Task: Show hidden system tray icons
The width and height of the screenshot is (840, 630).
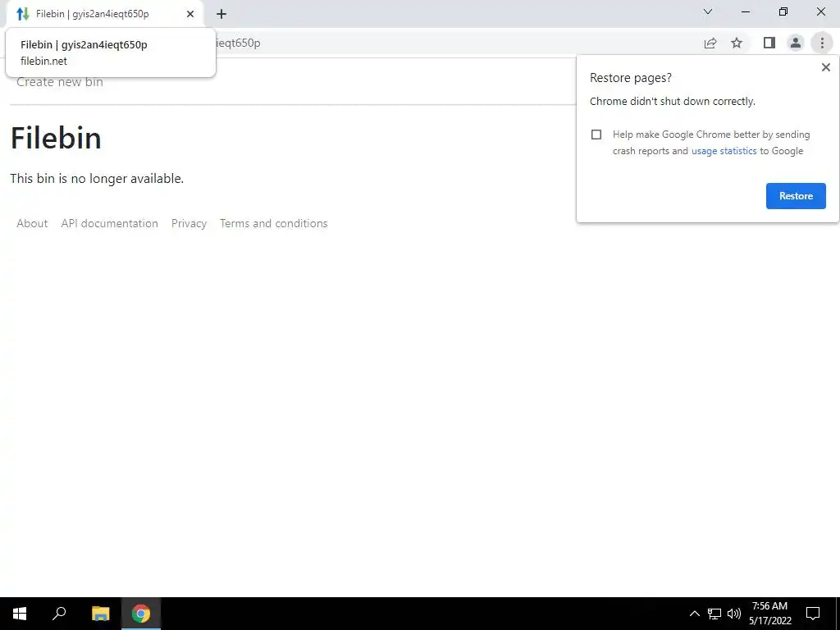Action: pos(694,614)
